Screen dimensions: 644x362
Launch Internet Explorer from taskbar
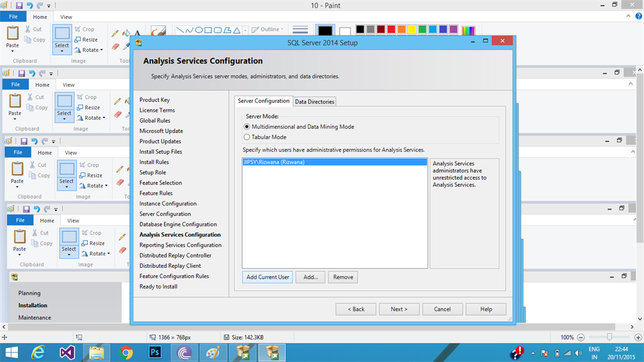coord(38,353)
